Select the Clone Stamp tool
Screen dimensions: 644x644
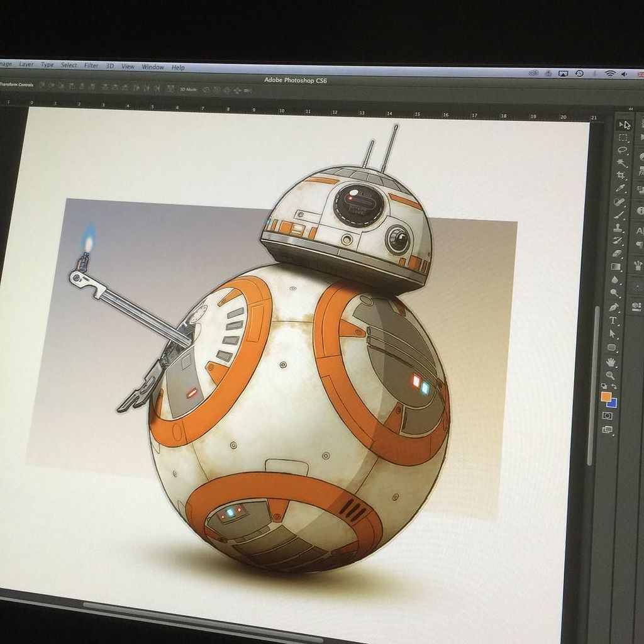[618, 228]
